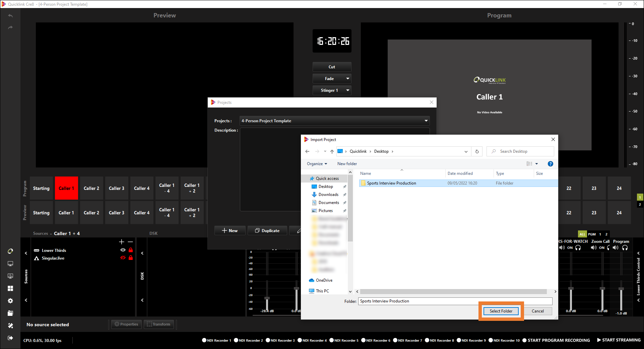Open address bar history dropdown
Image resolution: width=644 pixels, height=349 pixels.
point(466,151)
